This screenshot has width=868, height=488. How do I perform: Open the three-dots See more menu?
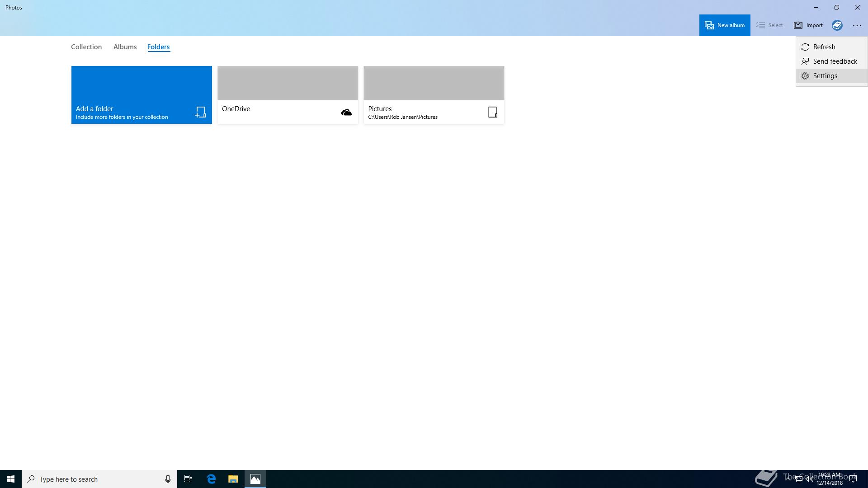tap(857, 26)
